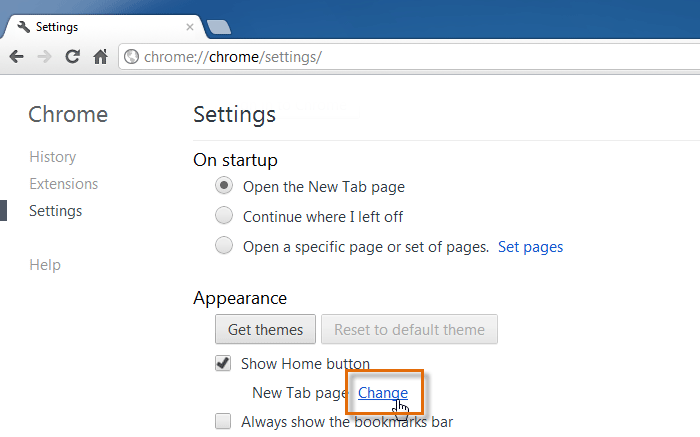The width and height of the screenshot is (700, 437).
Task: Click the Get themes button
Action: [265, 329]
